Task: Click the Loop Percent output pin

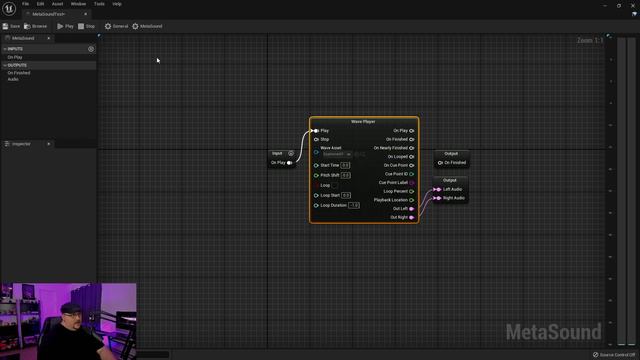Action: coord(411,191)
